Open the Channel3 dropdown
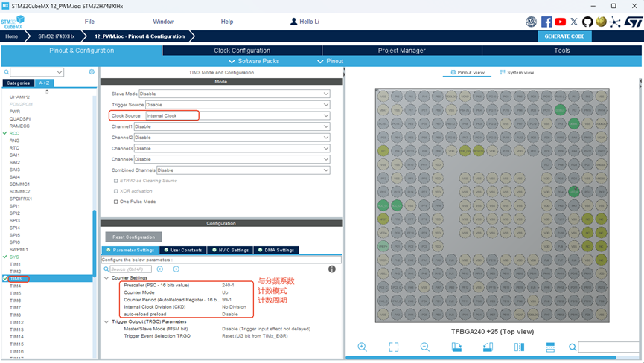This screenshot has height=363, width=644. click(x=232, y=148)
